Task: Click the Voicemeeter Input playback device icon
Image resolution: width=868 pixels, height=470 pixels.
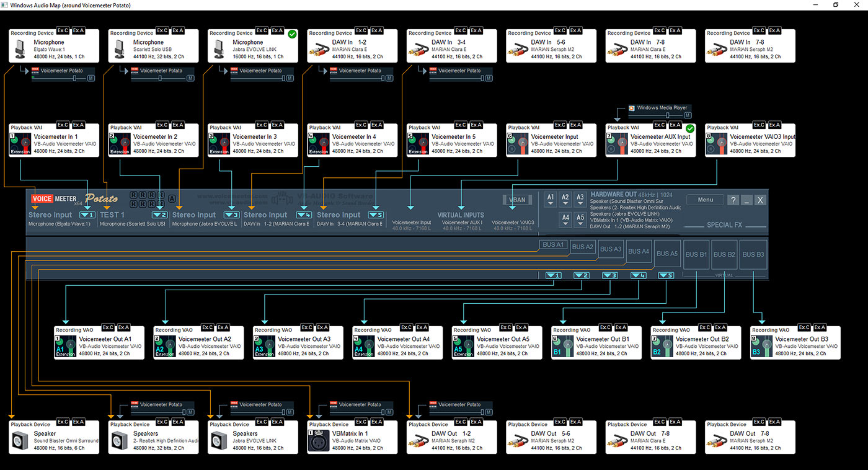Action: pos(518,143)
